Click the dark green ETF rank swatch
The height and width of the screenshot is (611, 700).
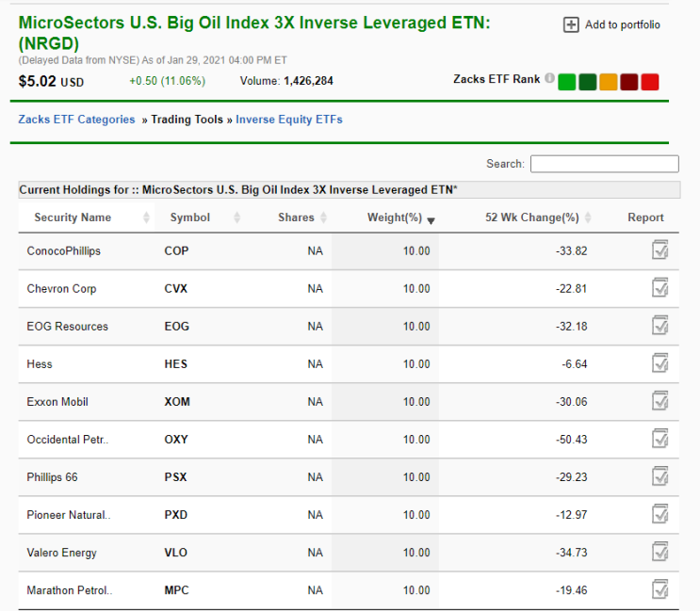click(588, 82)
